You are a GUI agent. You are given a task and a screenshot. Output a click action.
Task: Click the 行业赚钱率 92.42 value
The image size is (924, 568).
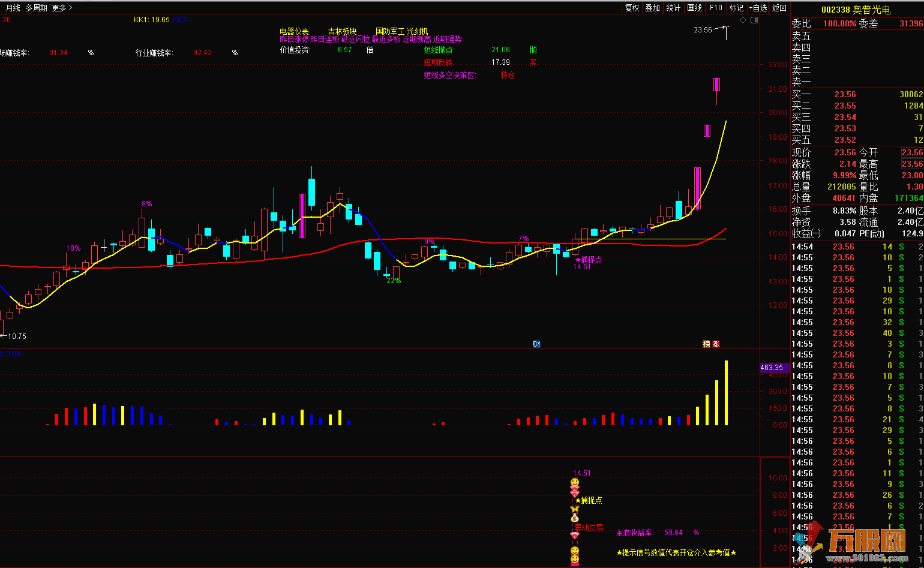click(x=202, y=53)
